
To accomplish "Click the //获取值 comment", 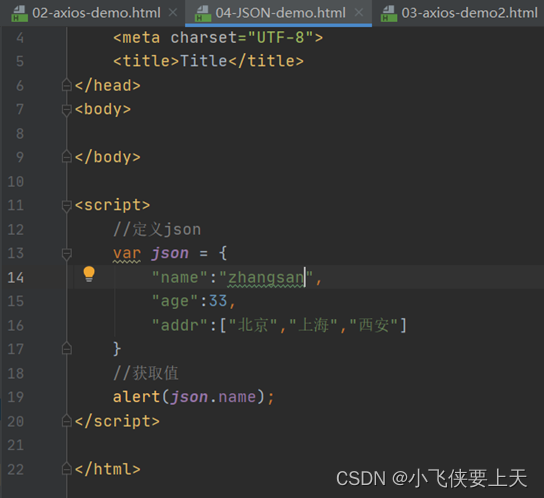I will [146, 373].
